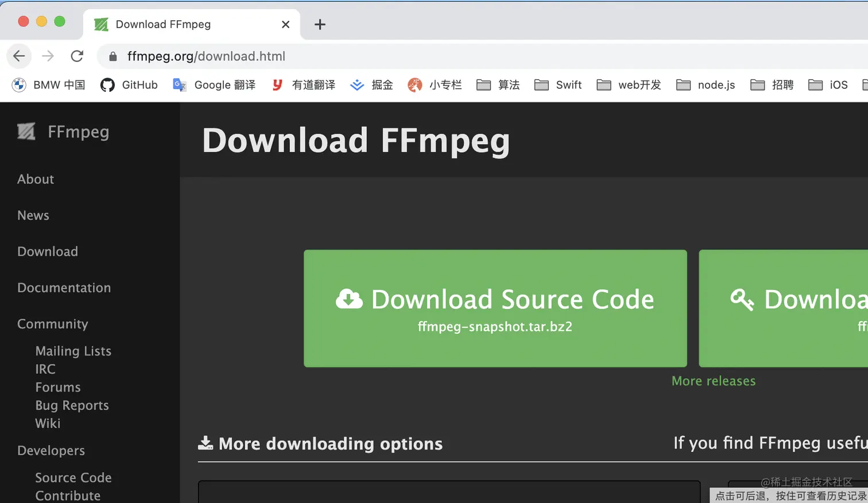Click the More downloading options heading icon
Screen dimensions: 868x503
(x=205, y=443)
